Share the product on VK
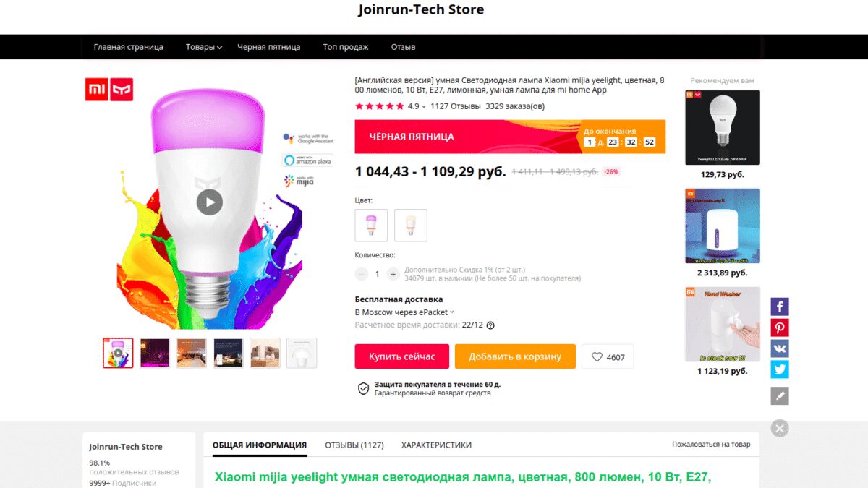Image resolution: width=868 pixels, height=488 pixels. pos(779,348)
